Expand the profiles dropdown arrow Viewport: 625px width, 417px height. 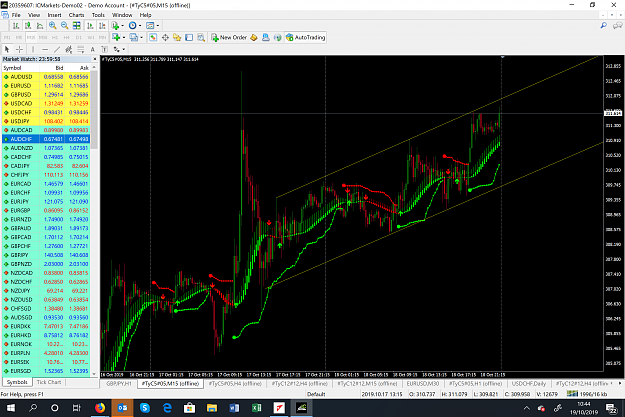click(142, 37)
